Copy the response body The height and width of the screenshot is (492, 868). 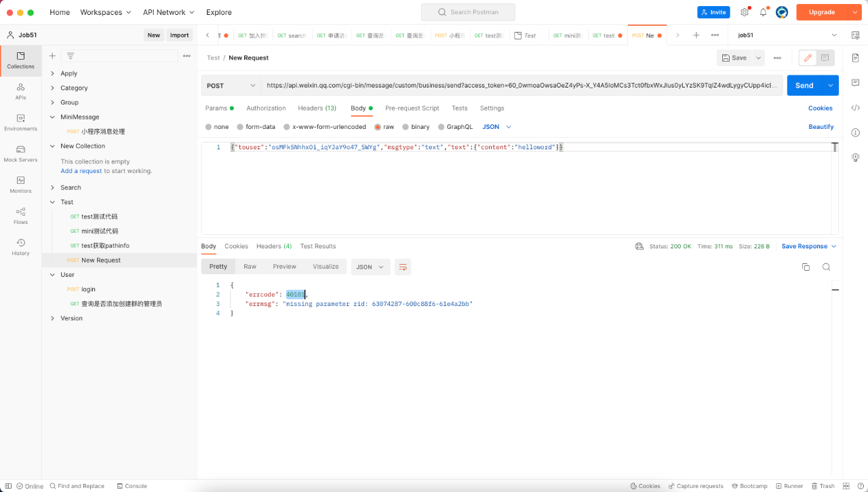(x=806, y=267)
